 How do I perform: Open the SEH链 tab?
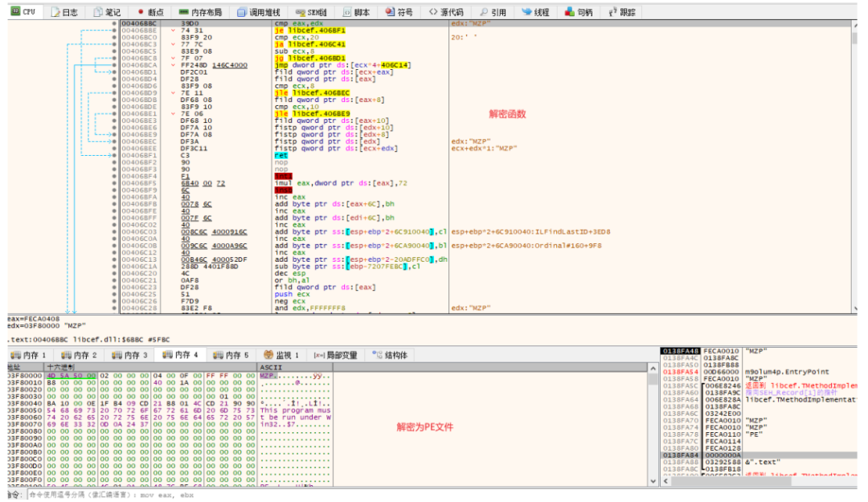[x=309, y=12]
